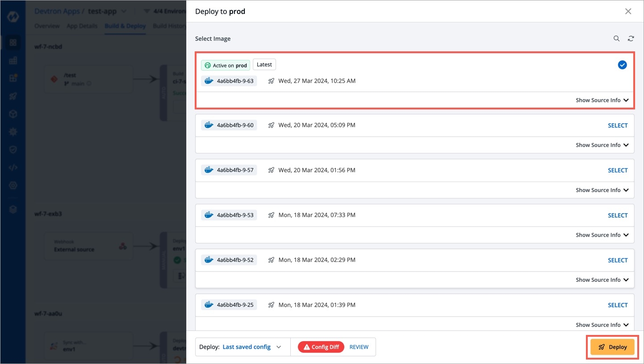Expand Show Source Info for 4a6bb4fb-9-53
Viewport: 644px width, 364px height.
coord(602,235)
